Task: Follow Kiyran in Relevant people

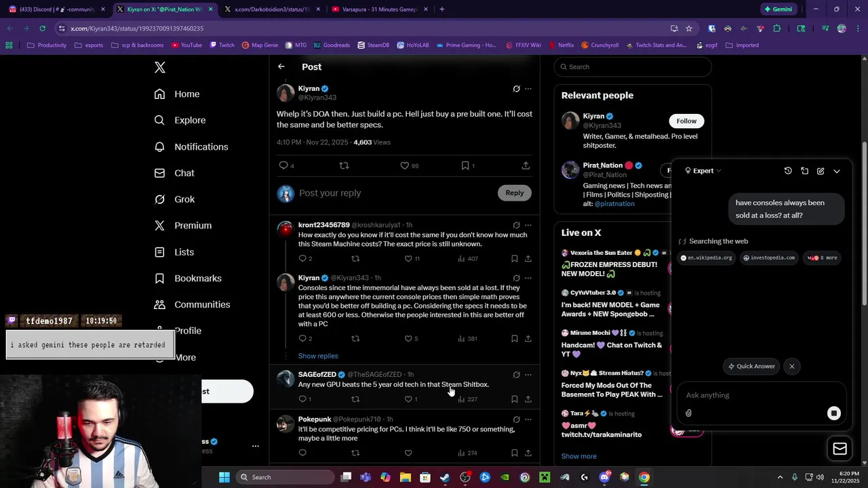Action: (686, 121)
